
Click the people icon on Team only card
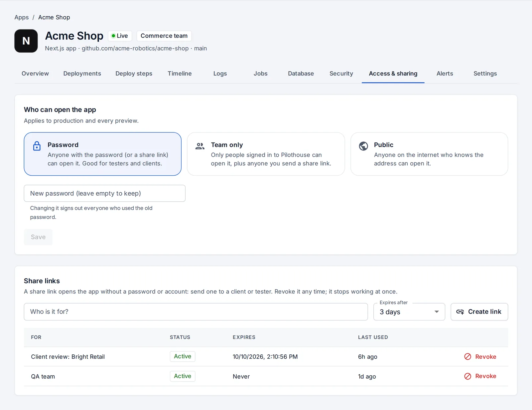(200, 146)
